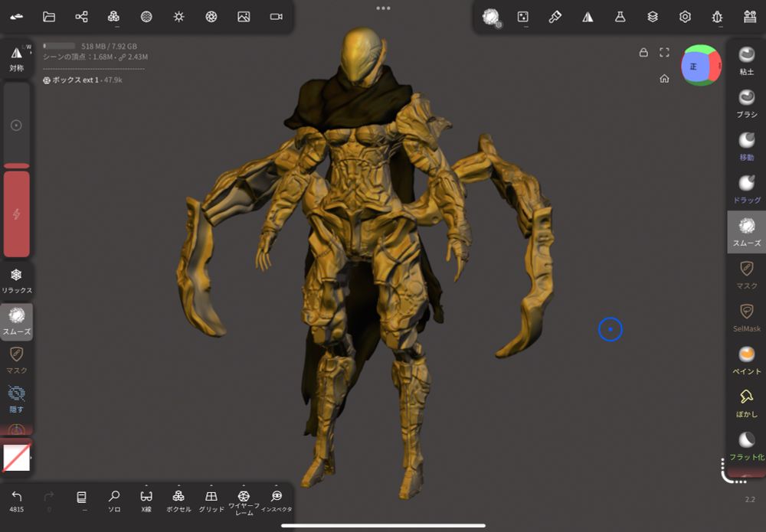Image resolution: width=766 pixels, height=532 pixels.
Task: Toggle X線 (X-ray) display
Action: pyautogui.click(x=146, y=501)
